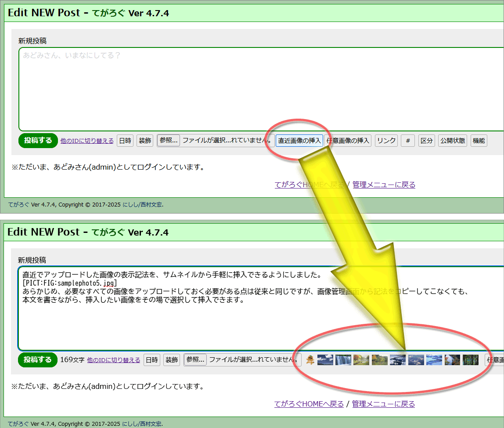Viewport: 504px width, 428px height.
Task: Choose the dark green forest thumbnail
Action: click(x=470, y=360)
